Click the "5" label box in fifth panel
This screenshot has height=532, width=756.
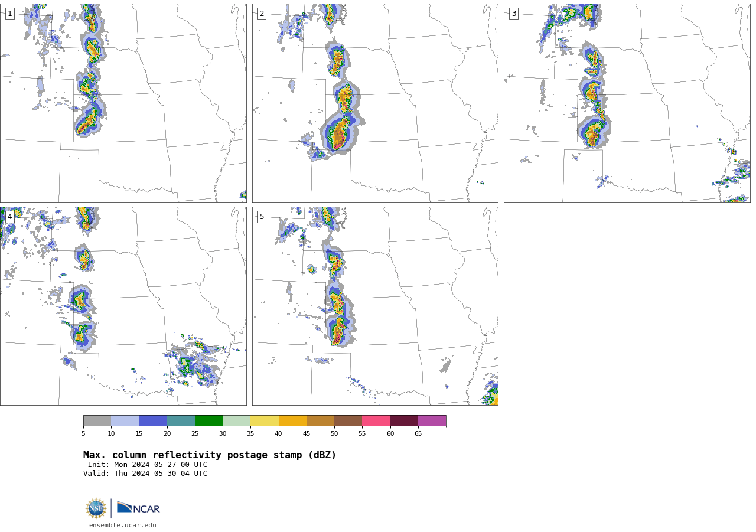pyautogui.click(x=262, y=217)
